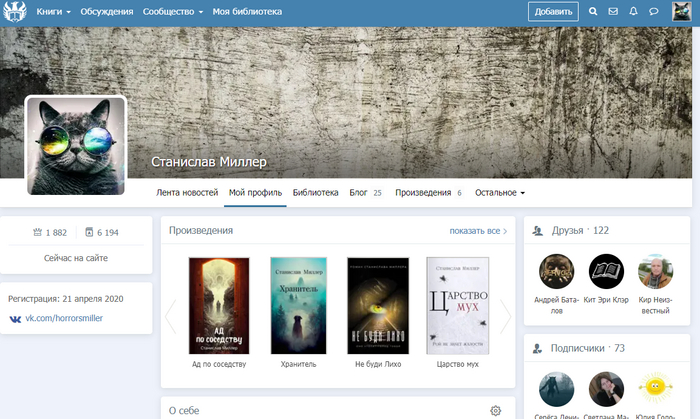Click friend name Кит Эри Клэр

tap(606, 300)
